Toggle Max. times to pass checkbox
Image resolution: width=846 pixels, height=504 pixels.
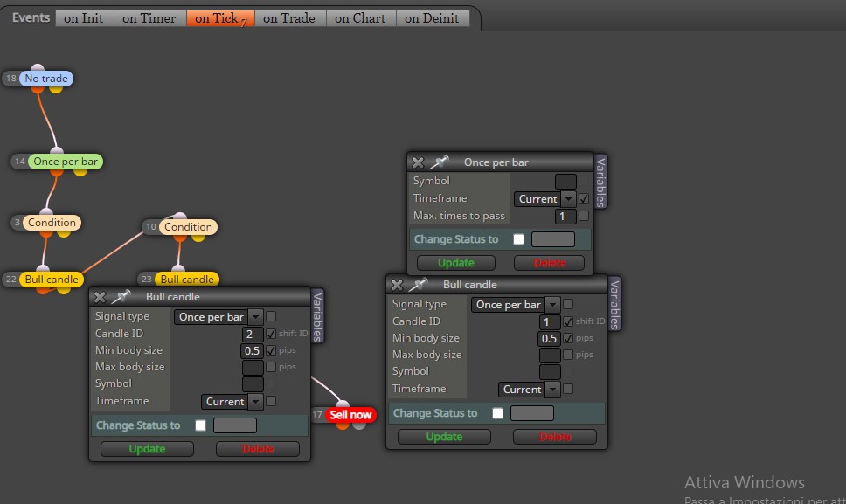click(584, 216)
